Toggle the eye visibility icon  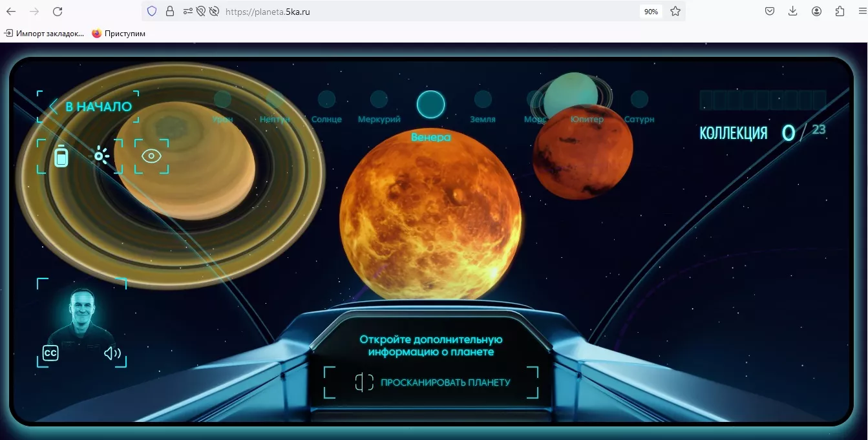(x=151, y=156)
